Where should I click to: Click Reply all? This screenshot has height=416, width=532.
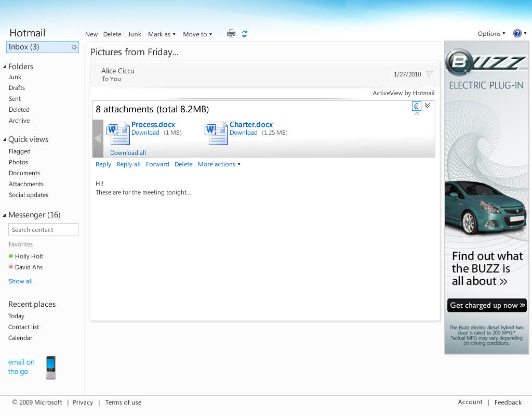[128, 164]
